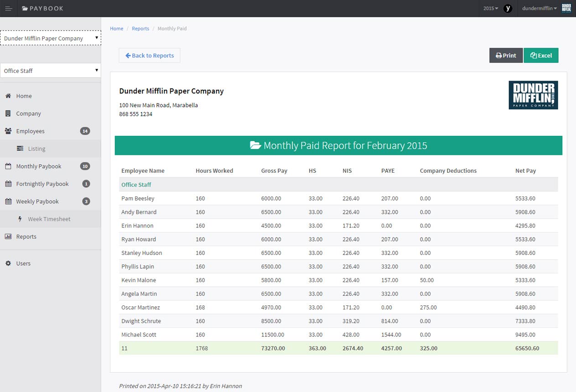The height and width of the screenshot is (392, 576).
Task: Click the Fortnightly Paybook calendar icon
Action: (8, 184)
